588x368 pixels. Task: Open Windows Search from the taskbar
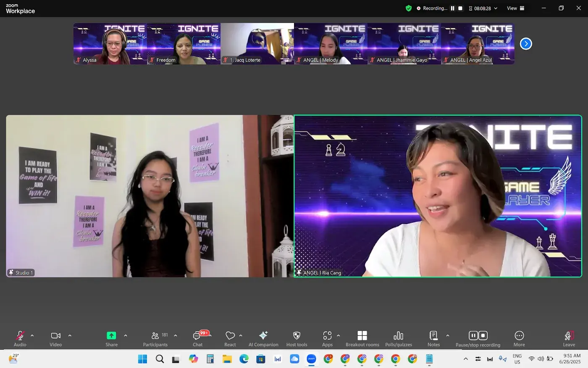(160, 359)
